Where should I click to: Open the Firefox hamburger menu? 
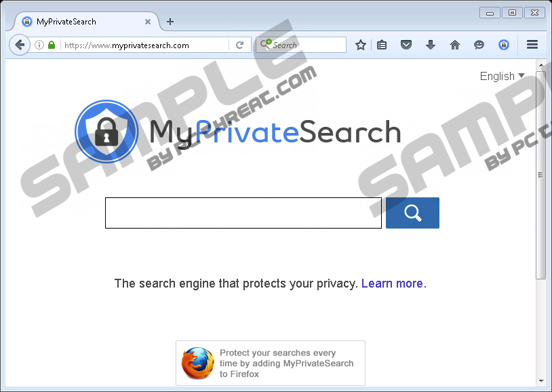(x=532, y=44)
